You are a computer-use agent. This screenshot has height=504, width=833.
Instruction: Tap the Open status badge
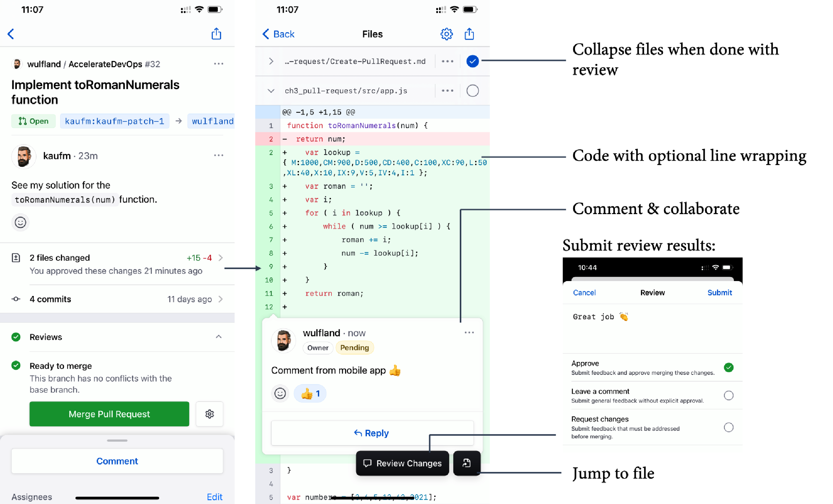(33, 121)
